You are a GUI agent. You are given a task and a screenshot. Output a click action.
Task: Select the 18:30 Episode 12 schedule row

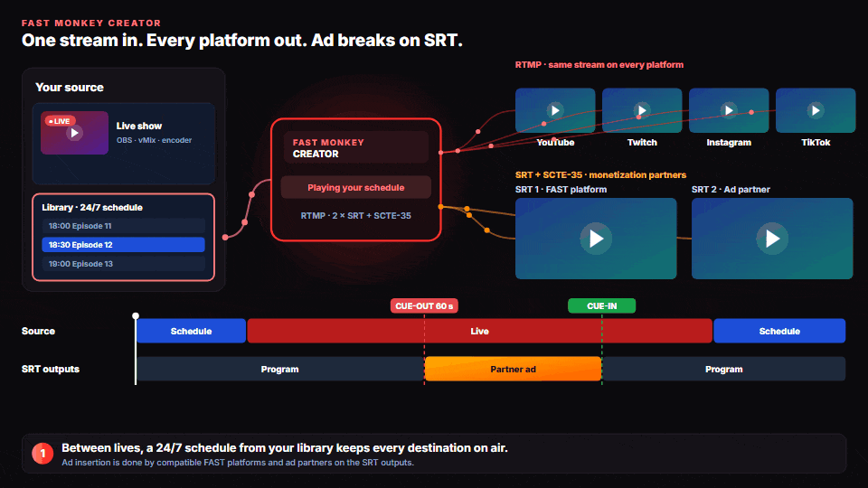[x=124, y=245]
